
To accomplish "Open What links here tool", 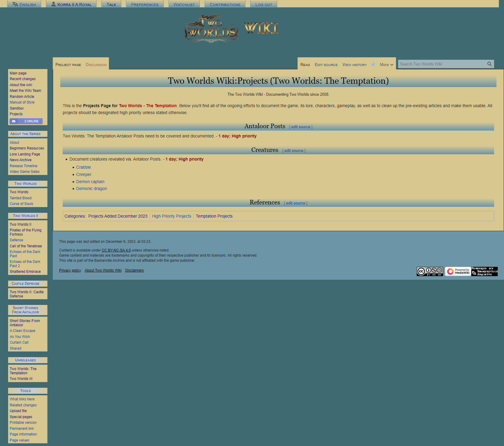I will (22, 399).
